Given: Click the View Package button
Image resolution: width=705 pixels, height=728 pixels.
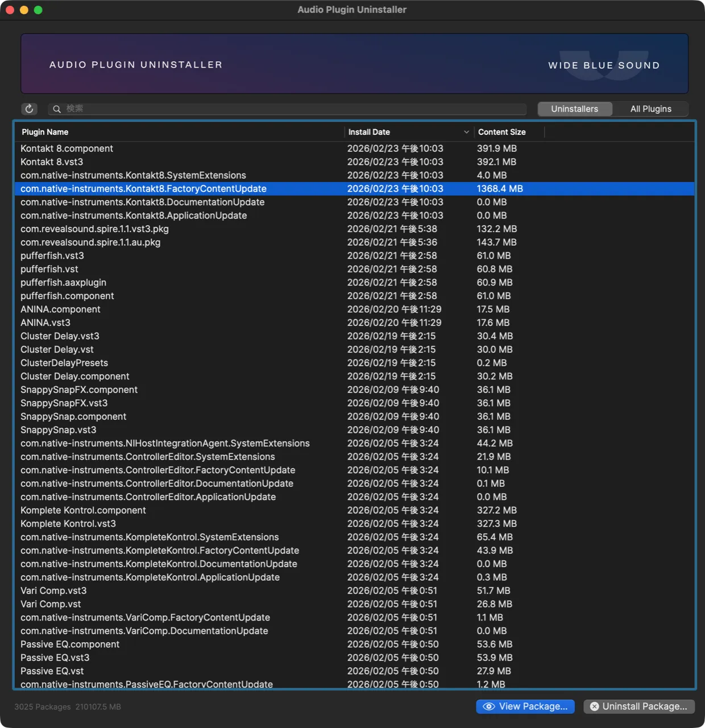Looking at the screenshot, I should [x=525, y=706].
